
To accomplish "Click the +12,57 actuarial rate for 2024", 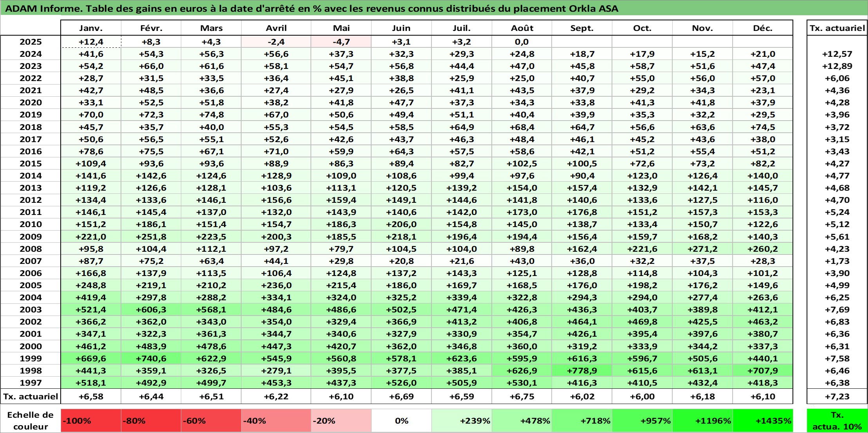I will (x=837, y=54).
